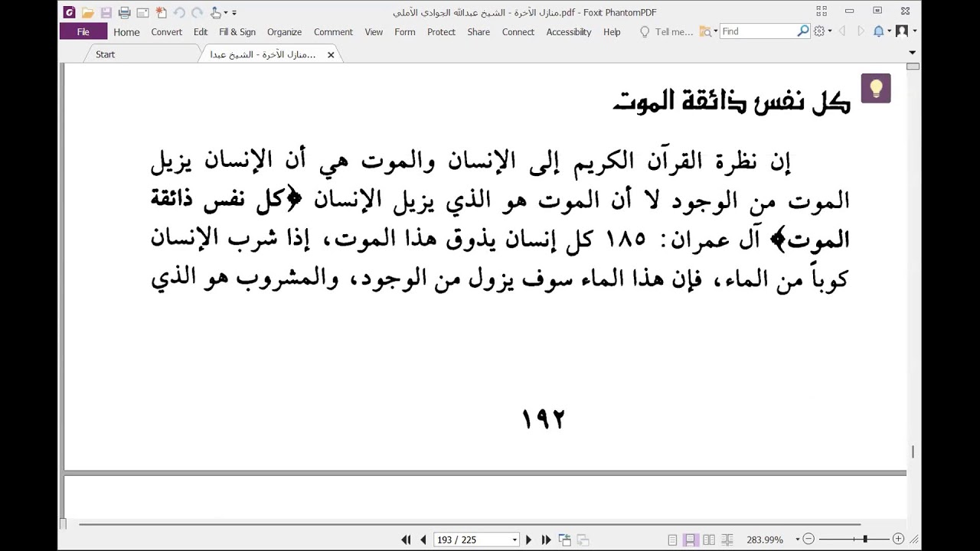Open the Customize Quick Access Toolbar arrow
The height and width of the screenshot is (551, 980).
pyautogui.click(x=234, y=13)
